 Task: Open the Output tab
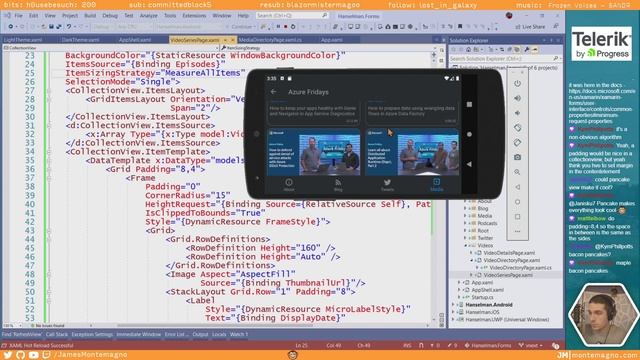[x=200, y=335]
